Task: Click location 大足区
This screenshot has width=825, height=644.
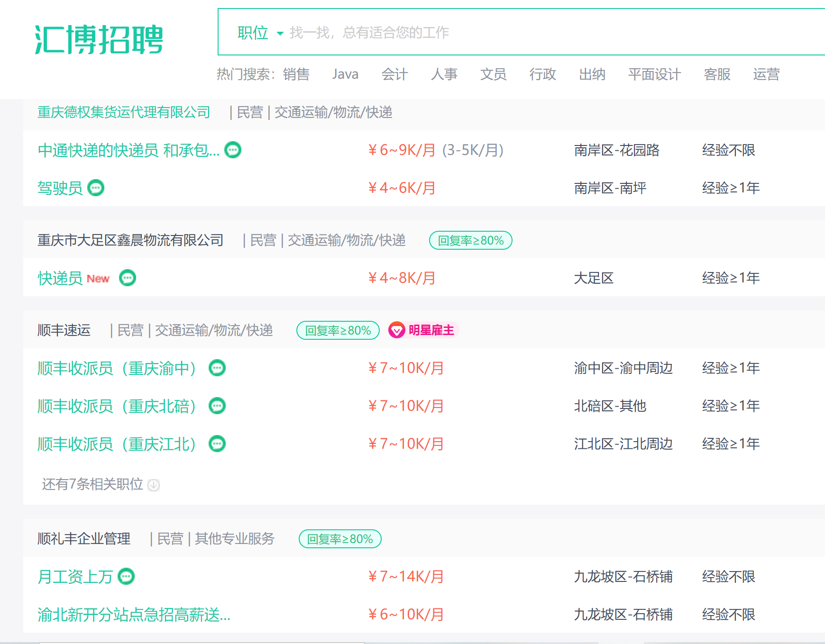Action: tap(594, 278)
